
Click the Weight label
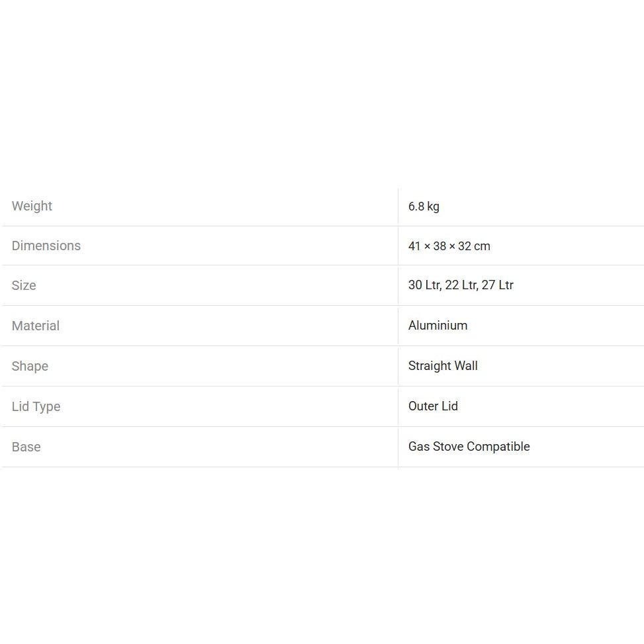pyautogui.click(x=32, y=206)
